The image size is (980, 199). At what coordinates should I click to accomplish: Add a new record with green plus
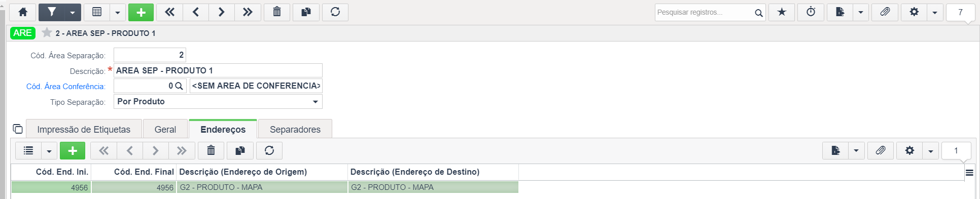click(141, 12)
